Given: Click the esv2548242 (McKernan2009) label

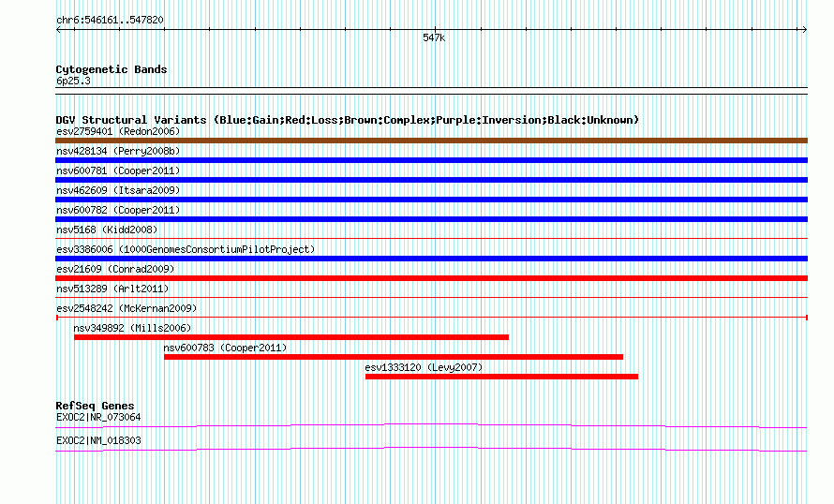Looking at the screenshot, I should click(127, 308).
